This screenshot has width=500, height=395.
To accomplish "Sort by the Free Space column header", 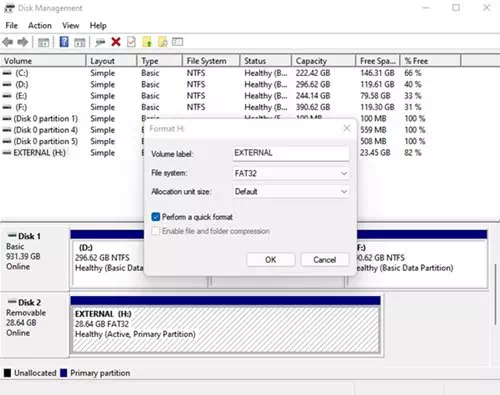I will (378, 61).
